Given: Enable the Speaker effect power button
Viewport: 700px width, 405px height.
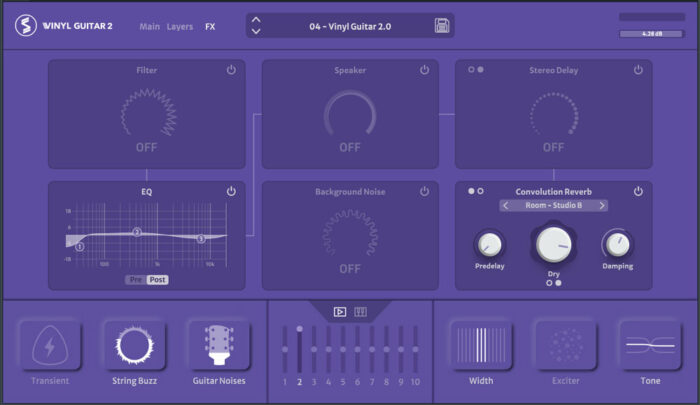Looking at the screenshot, I should (x=424, y=70).
